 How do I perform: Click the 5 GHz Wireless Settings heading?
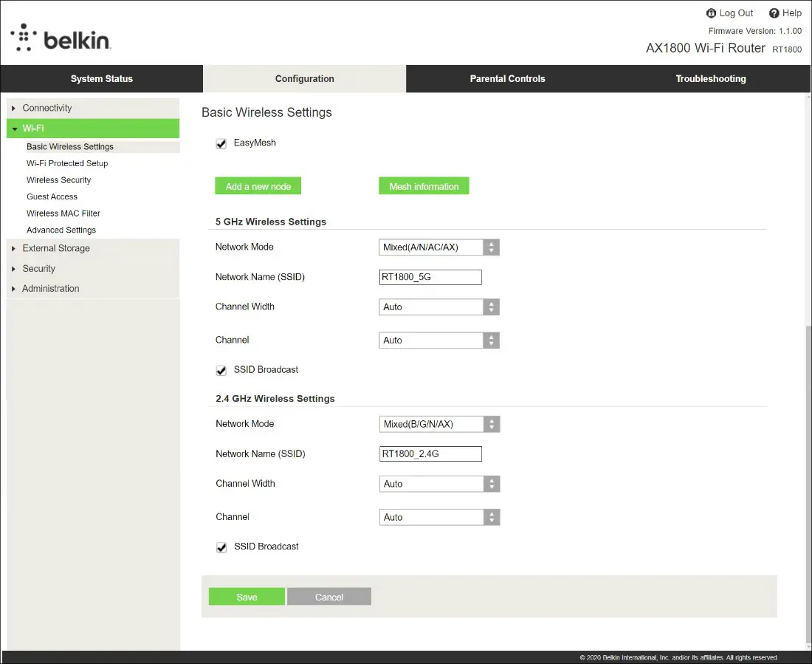click(271, 222)
